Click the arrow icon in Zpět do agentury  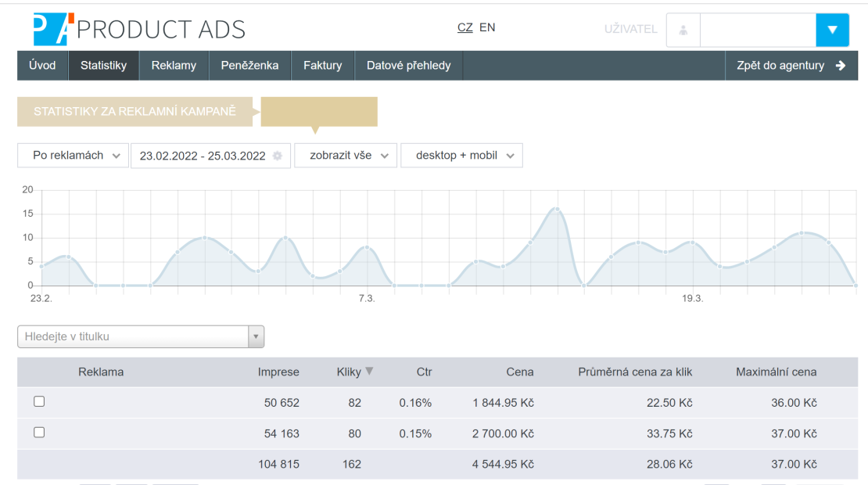841,66
